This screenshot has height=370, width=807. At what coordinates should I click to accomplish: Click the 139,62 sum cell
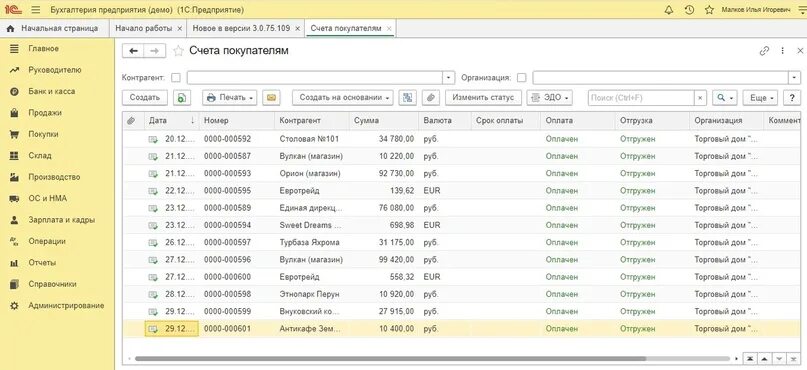click(x=383, y=191)
